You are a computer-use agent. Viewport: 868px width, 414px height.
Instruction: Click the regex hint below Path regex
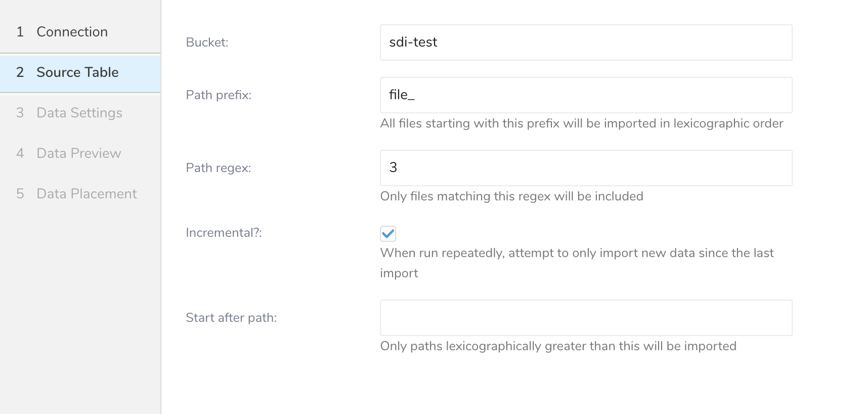[511, 196]
